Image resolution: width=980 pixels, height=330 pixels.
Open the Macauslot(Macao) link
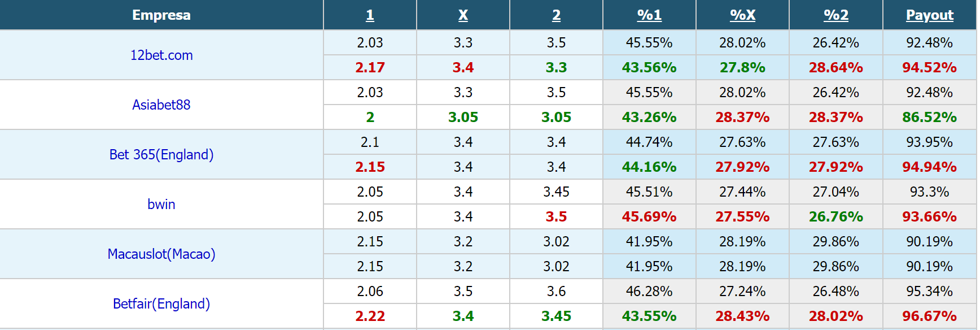tap(161, 254)
